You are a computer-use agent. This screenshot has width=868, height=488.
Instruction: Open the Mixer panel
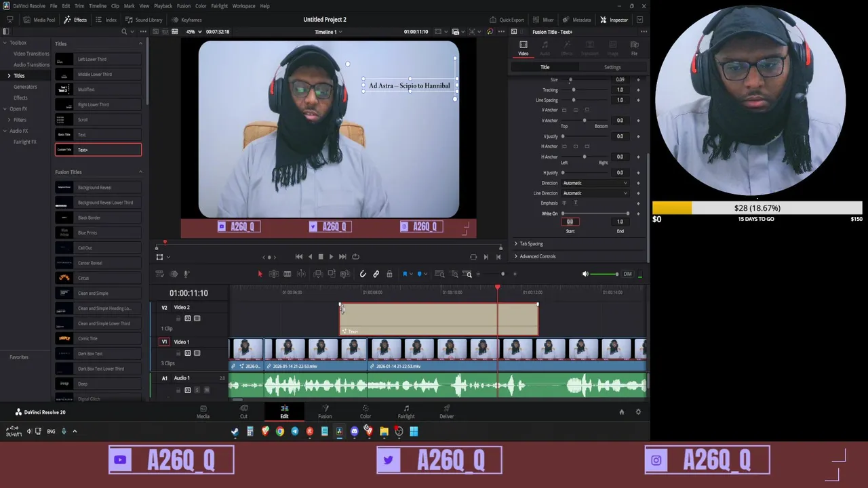coord(543,20)
